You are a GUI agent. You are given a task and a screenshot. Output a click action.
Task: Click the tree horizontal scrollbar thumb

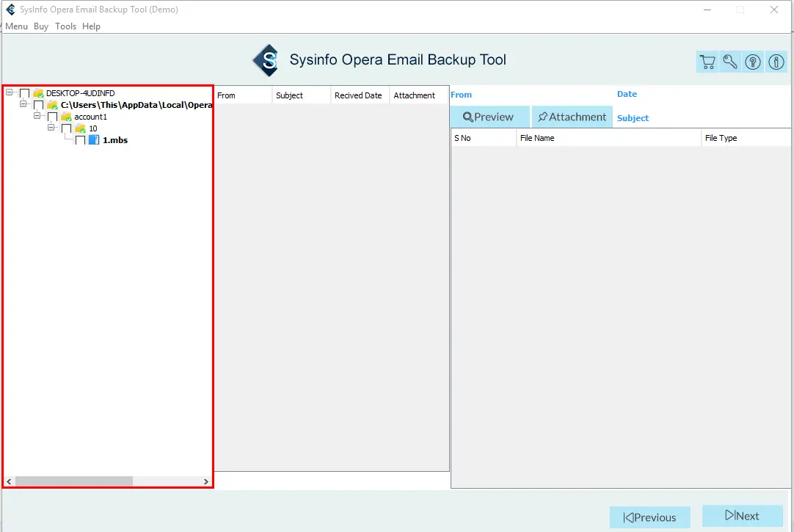coord(74,481)
